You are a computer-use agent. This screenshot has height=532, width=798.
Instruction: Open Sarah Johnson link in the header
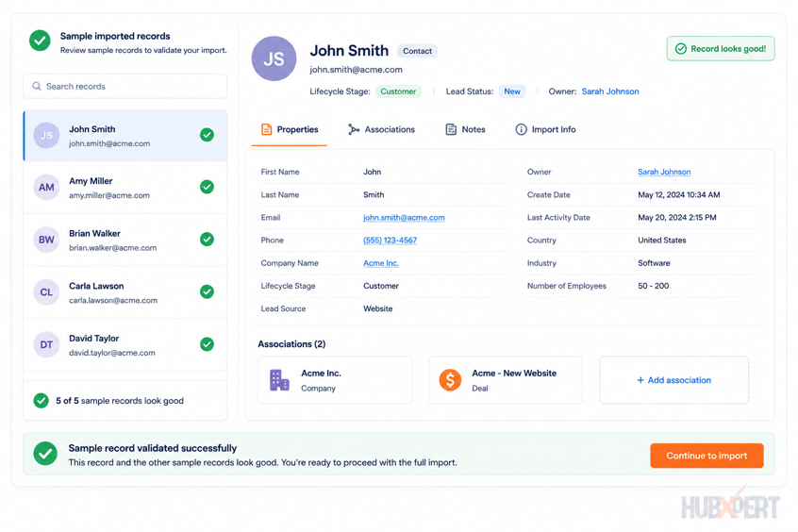pyautogui.click(x=610, y=91)
